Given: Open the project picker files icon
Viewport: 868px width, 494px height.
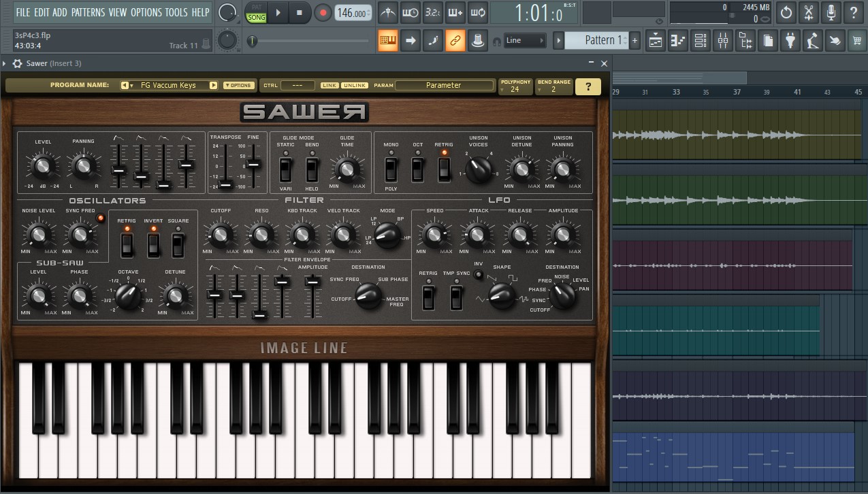Looking at the screenshot, I should [767, 41].
